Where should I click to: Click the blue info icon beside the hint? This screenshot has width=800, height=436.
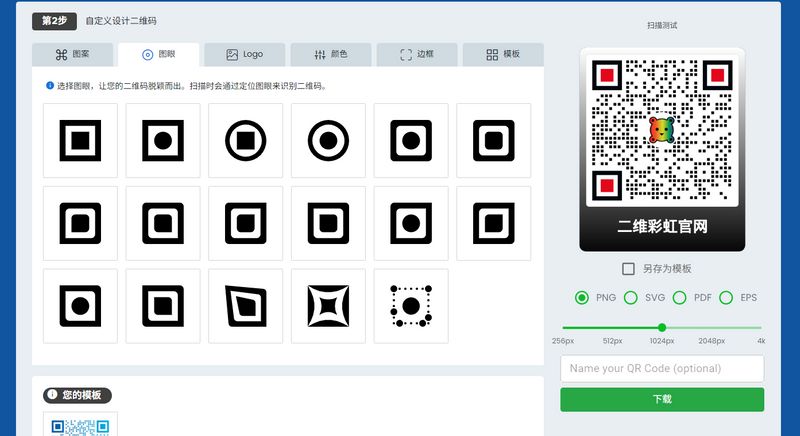click(50, 86)
